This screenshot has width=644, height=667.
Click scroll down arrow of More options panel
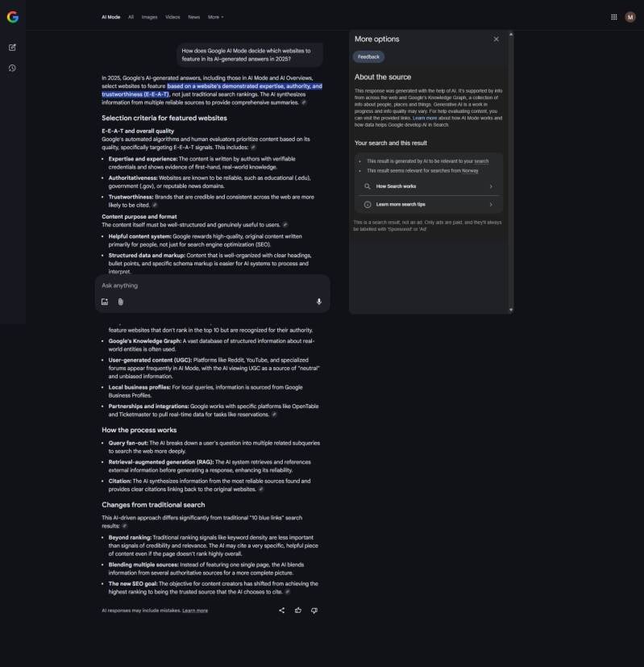point(511,310)
